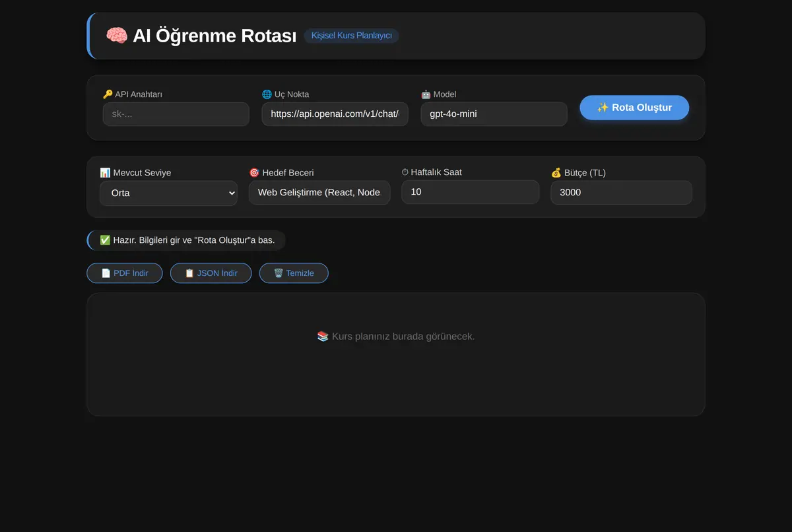Click the books icon in empty plan area
This screenshot has height=532, width=792.
click(323, 337)
